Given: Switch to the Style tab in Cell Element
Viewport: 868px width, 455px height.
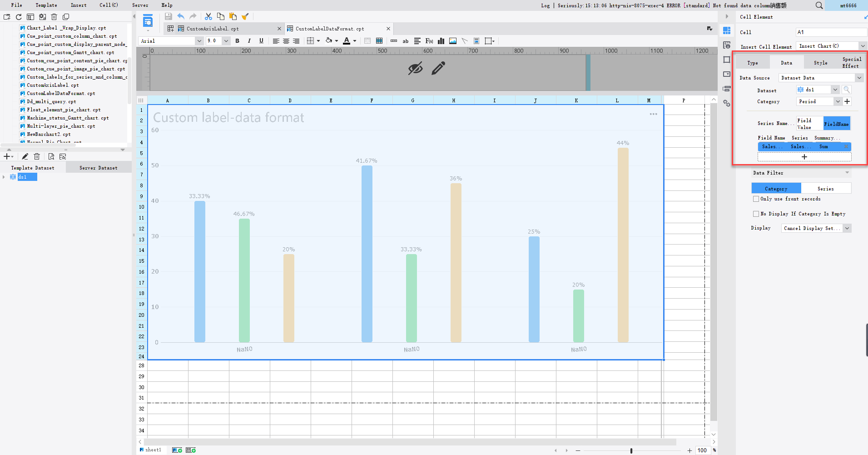Looking at the screenshot, I should 820,62.
